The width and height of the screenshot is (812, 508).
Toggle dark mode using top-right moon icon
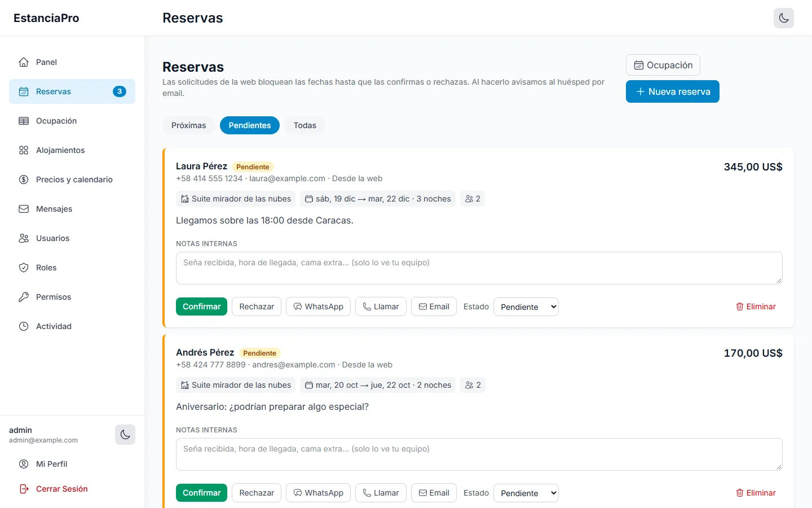784,18
